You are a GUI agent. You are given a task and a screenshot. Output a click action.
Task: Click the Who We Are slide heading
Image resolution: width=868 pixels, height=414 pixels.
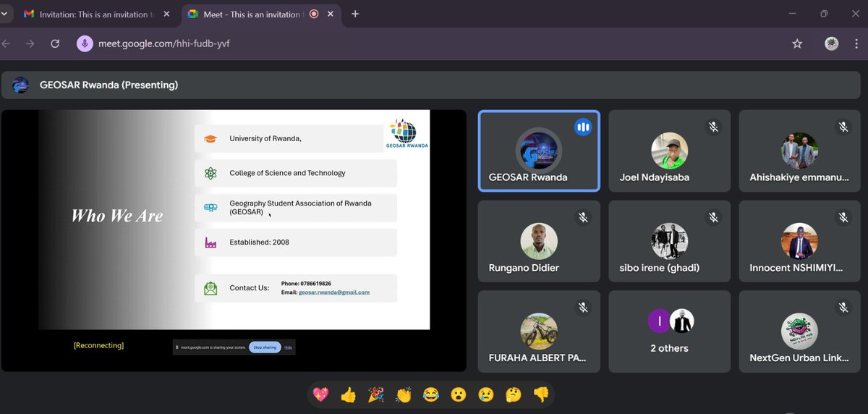point(117,216)
